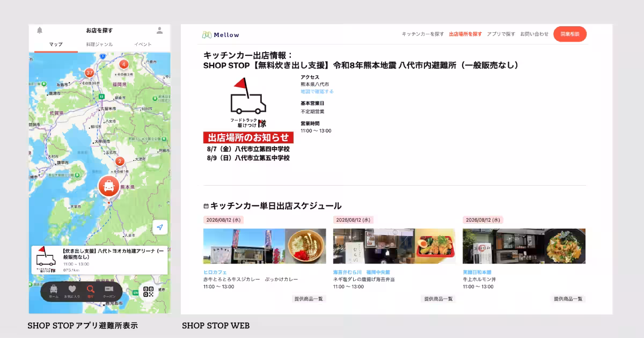The width and height of the screenshot is (644, 338).
Task: Click 牛上ホルモン丼 menu text
Action: [480, 280]
